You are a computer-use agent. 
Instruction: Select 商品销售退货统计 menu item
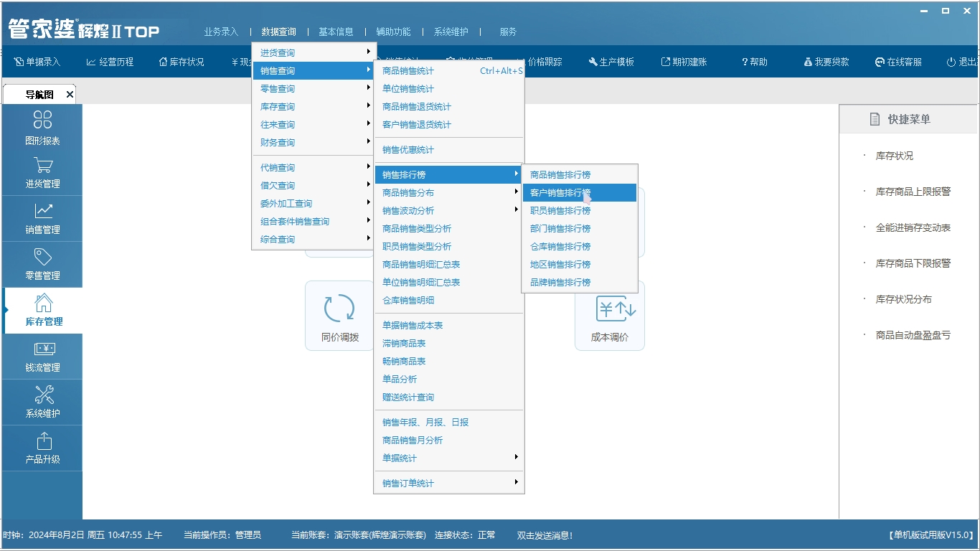(x=449, y=107)
